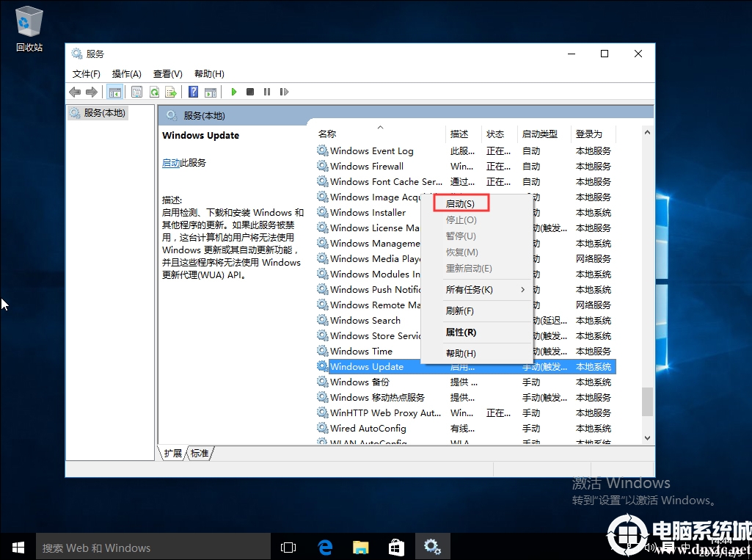Click the Services gear icon on taskbar

[x=432, y=547]
